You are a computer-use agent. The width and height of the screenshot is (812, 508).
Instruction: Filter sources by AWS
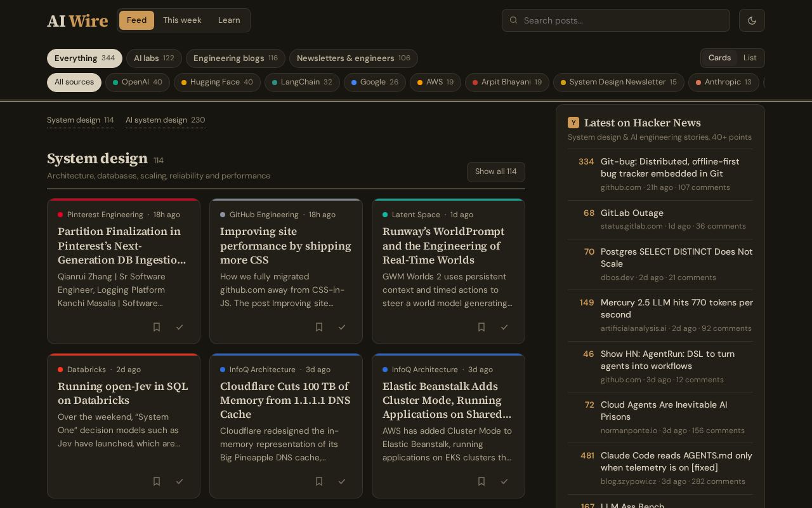point(435,83)
